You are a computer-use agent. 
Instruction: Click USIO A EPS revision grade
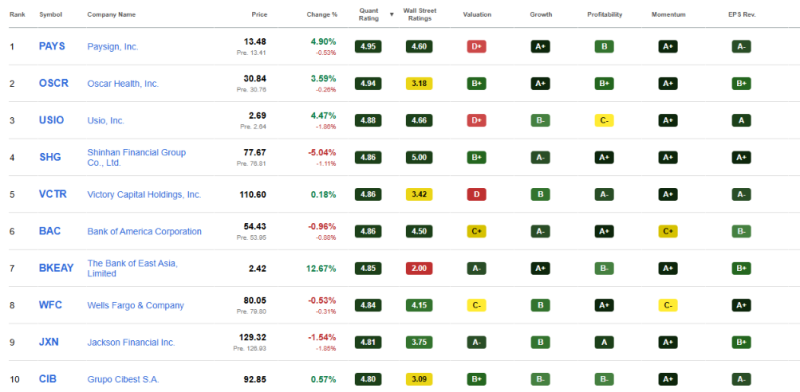coord(741,120)
